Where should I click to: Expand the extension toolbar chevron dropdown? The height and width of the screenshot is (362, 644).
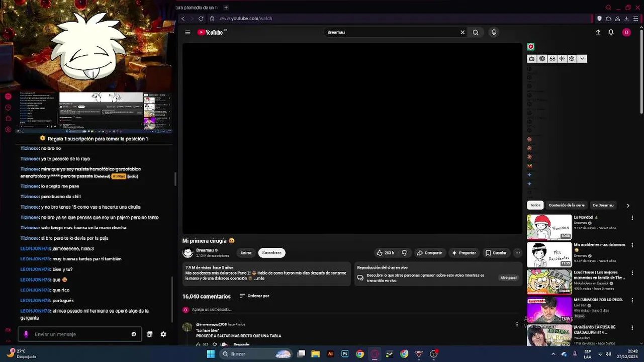click(x=582, y=59)
